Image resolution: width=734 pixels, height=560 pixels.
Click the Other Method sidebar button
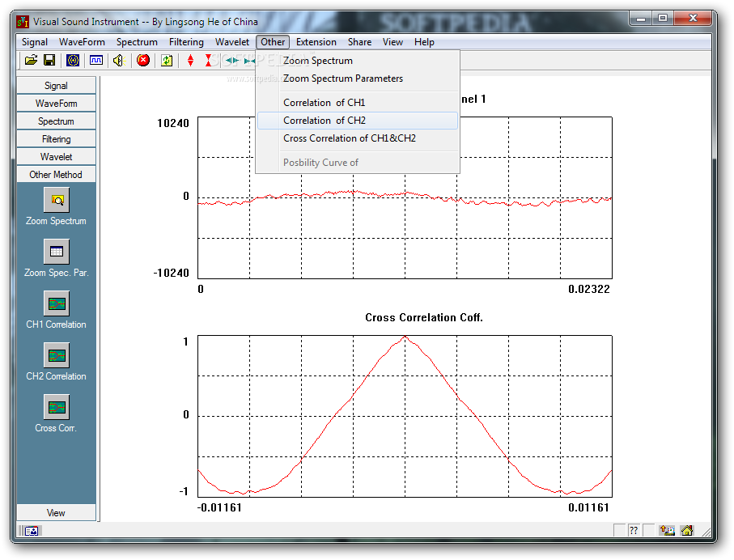tap(56, 174)
